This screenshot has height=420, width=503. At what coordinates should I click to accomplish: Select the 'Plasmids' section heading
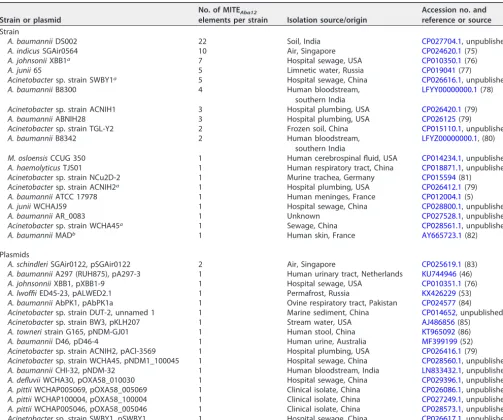pos(15,255)
